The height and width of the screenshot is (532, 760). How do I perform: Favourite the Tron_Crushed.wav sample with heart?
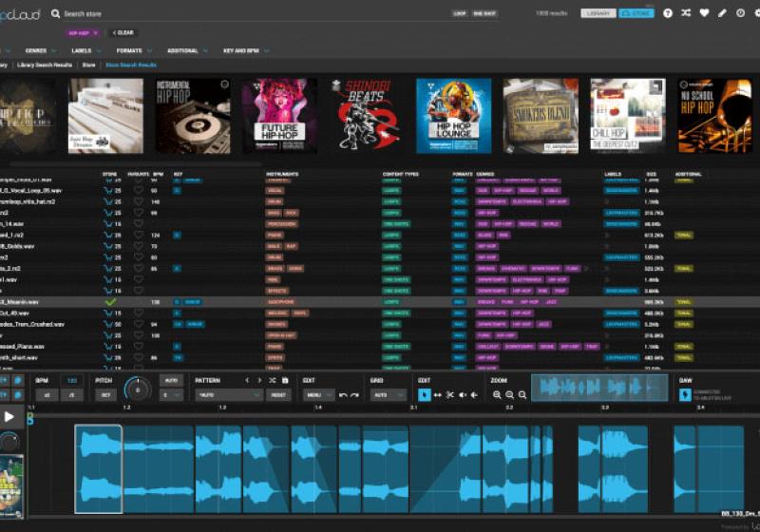pos(138,324)
